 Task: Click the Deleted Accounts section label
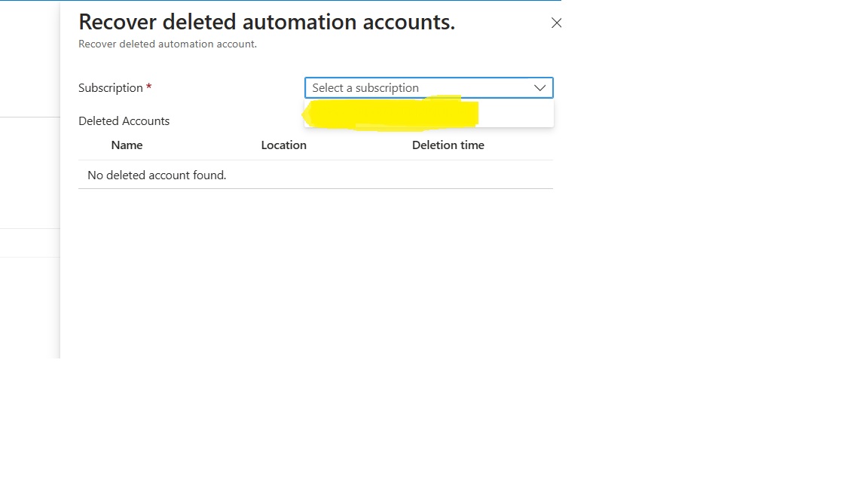point(124,120)
